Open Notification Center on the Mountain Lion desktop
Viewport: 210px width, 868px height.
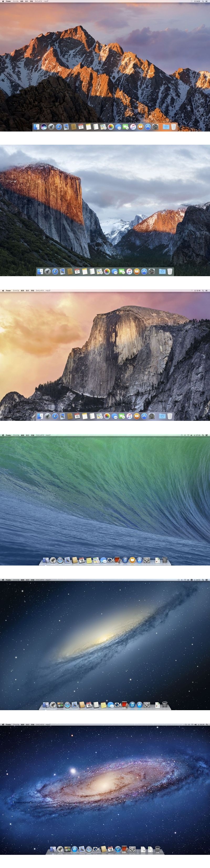click(207, 580)
